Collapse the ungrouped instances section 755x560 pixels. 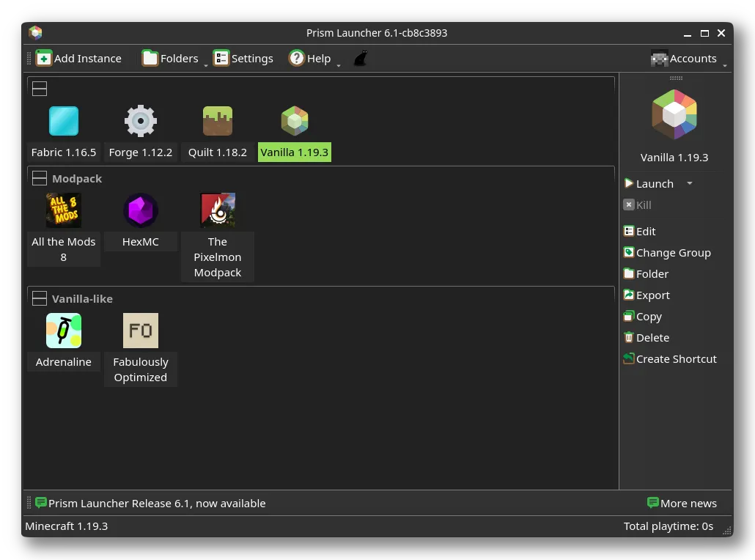tap(40, 89)
